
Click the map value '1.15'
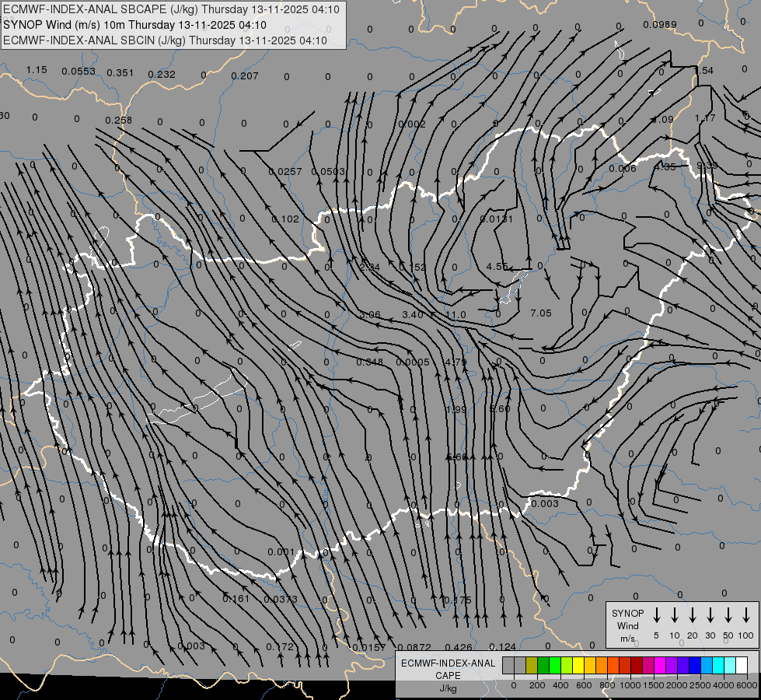pos(37,70)
